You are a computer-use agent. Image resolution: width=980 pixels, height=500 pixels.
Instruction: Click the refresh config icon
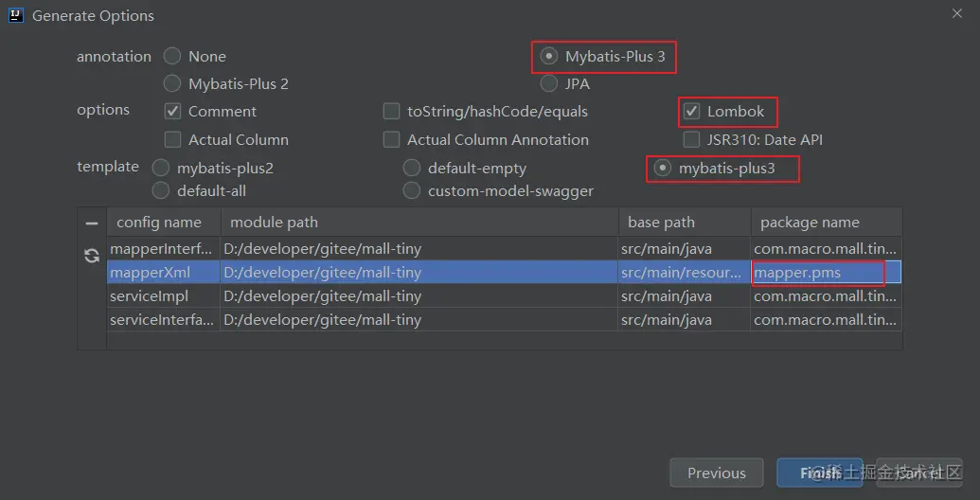click(x=92, y=256)
